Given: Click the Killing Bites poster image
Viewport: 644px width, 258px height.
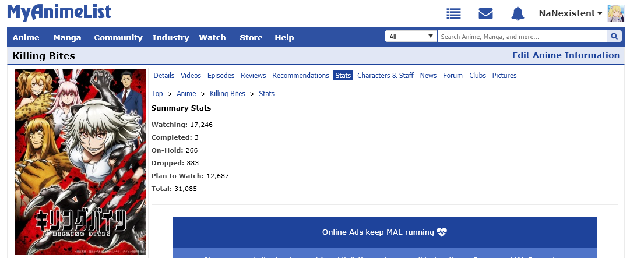Looking at the screenshot, I should [x=80, y=161].
